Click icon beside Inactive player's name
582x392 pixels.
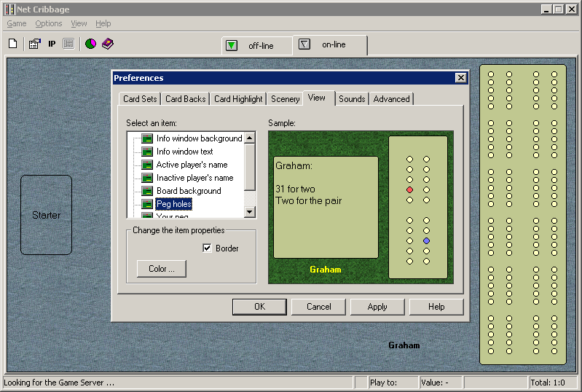click(x=147, y=178)
